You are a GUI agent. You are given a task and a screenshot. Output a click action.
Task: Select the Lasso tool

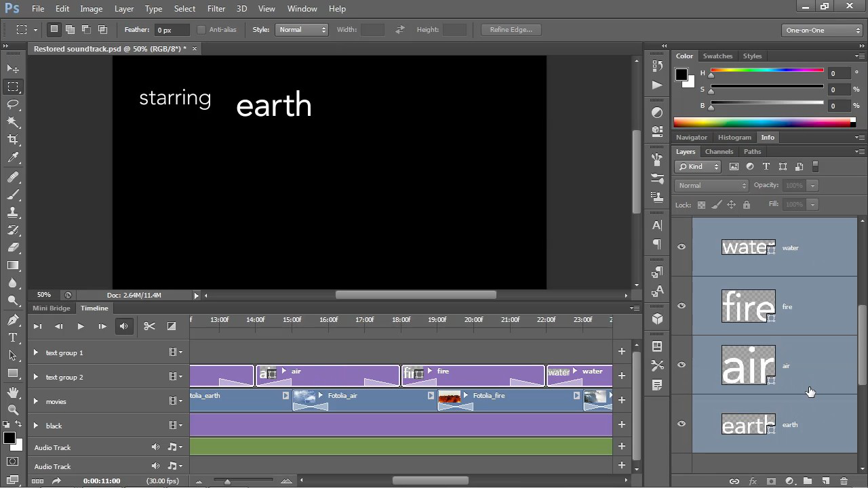click(13, 104)
